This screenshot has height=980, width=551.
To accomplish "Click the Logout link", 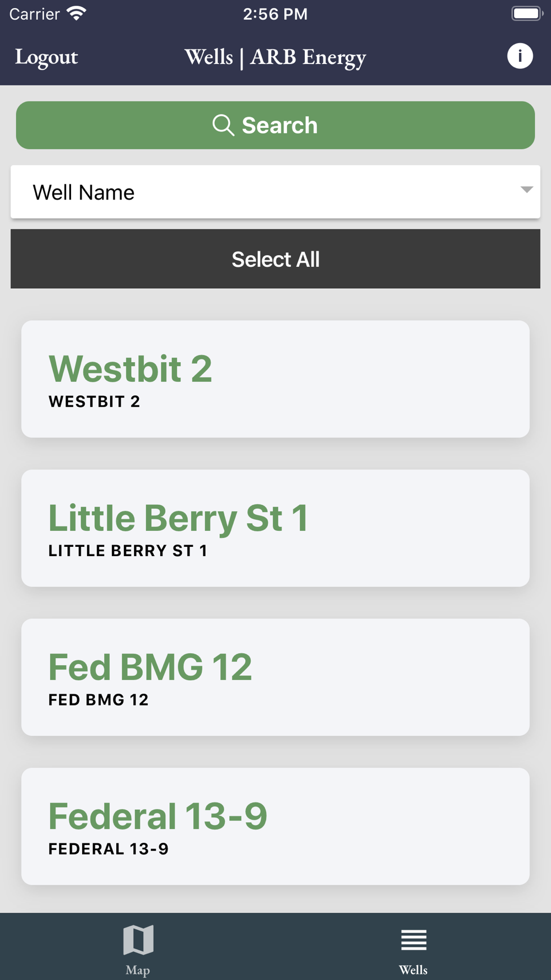I will coord(46,57).
